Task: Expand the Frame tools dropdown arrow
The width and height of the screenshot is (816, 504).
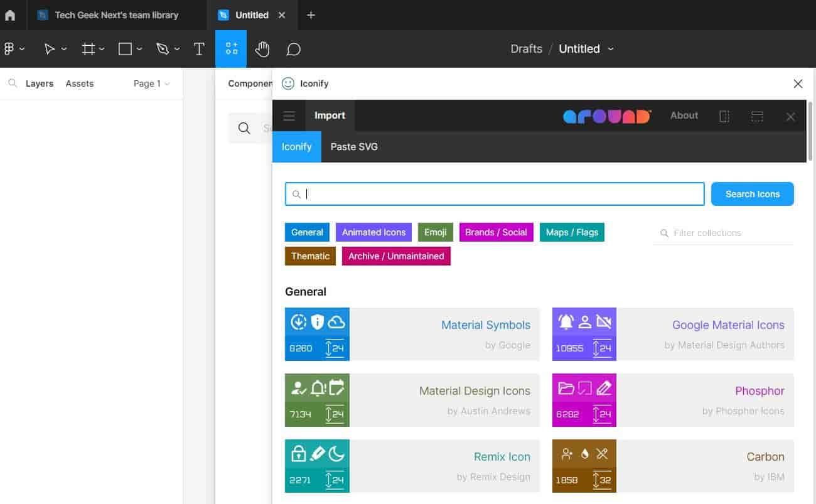Action: 102,49
